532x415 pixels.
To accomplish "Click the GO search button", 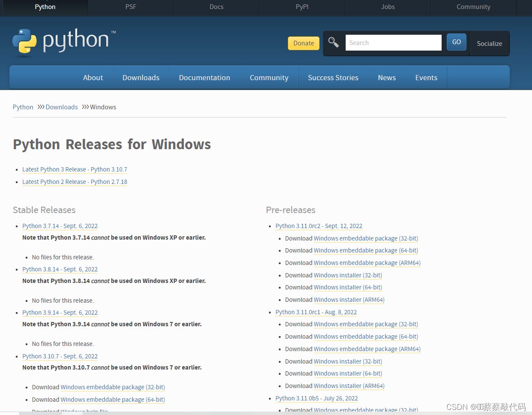I will (457, 42).
